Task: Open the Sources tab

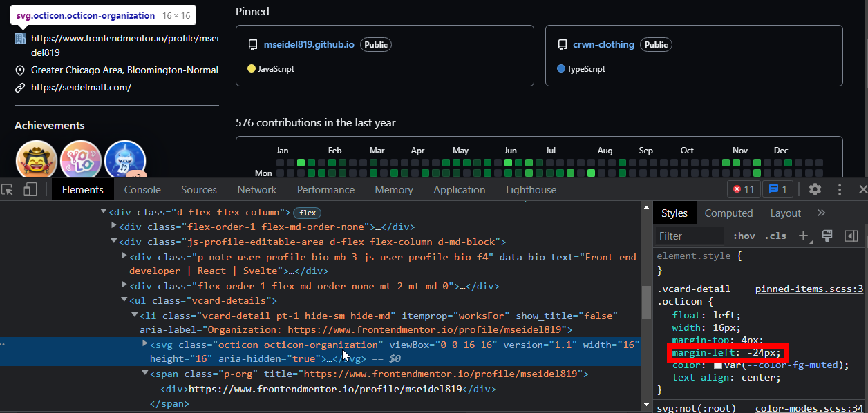Action: [199, 189]
